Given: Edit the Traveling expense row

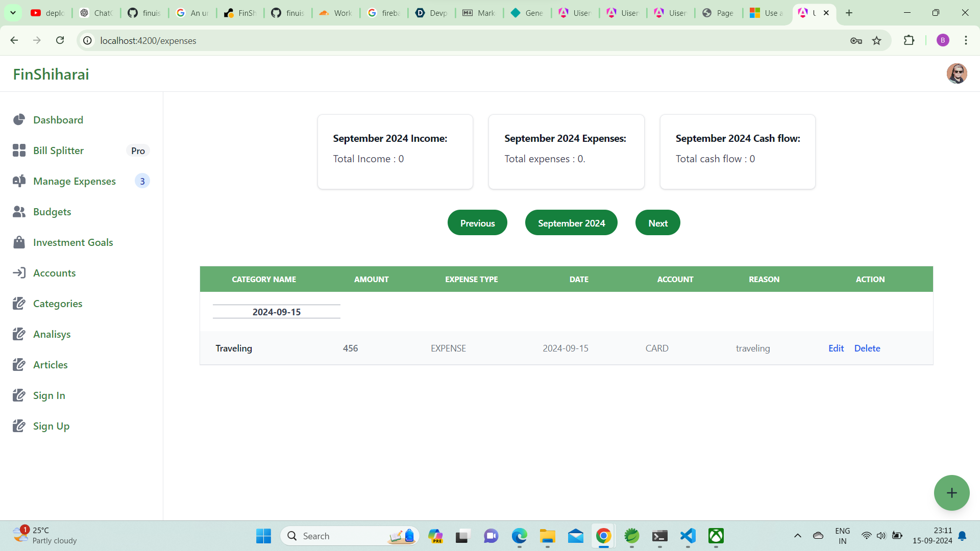Looking at the screenshot, I should 836,348.
